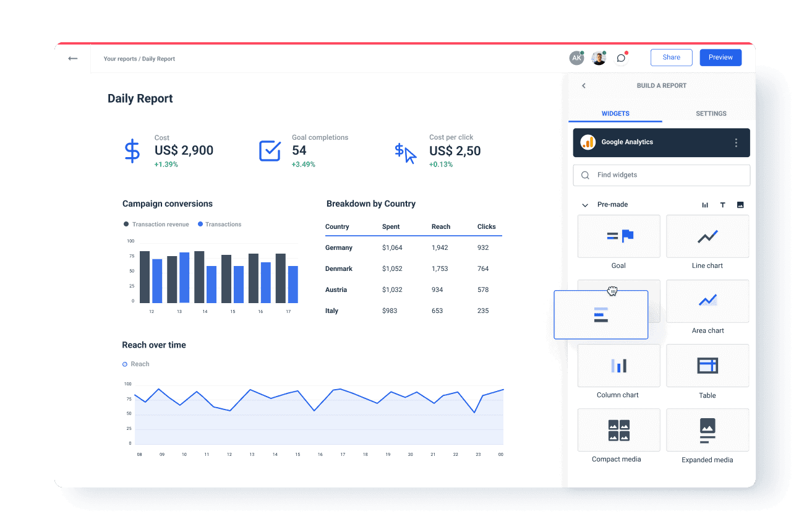Collapse the Pre-made widgets section
This screenshot has width=804, height=532.
(x=584, y=204)
